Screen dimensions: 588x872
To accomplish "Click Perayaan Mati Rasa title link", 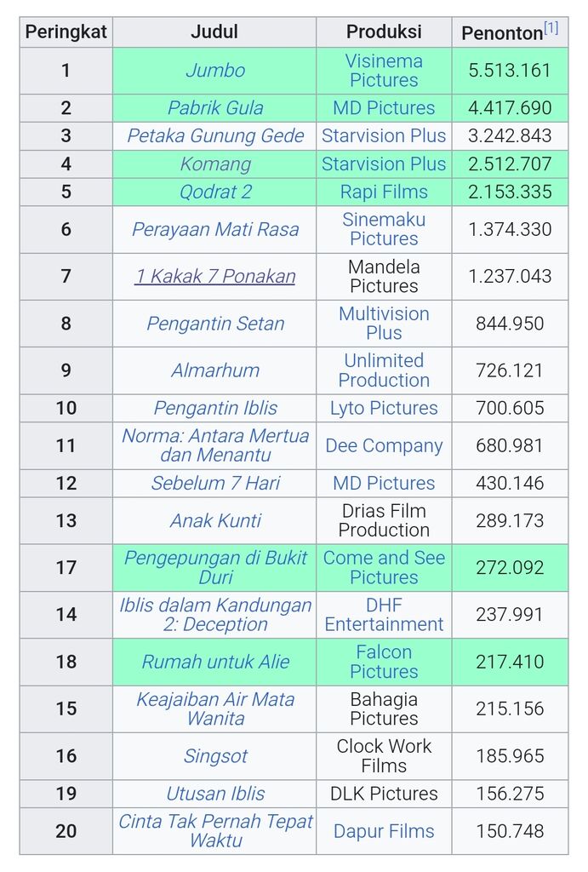I will [215, 229].
